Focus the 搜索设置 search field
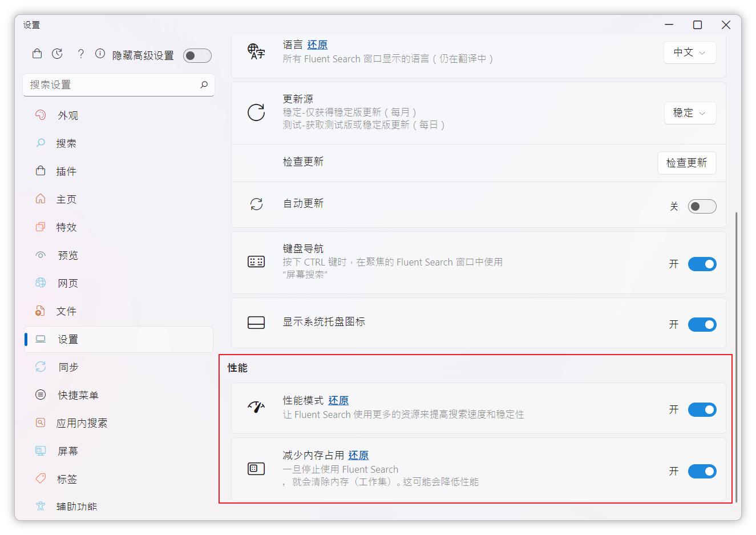This screenshot has width=756, height=535. pos(111,85)
